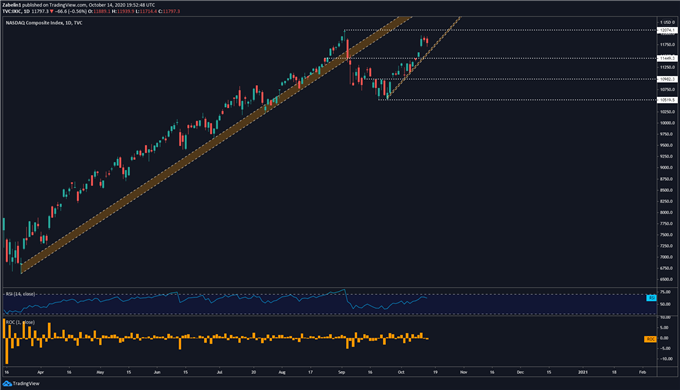Click the 9000.0 price scale label

point(667,168)
